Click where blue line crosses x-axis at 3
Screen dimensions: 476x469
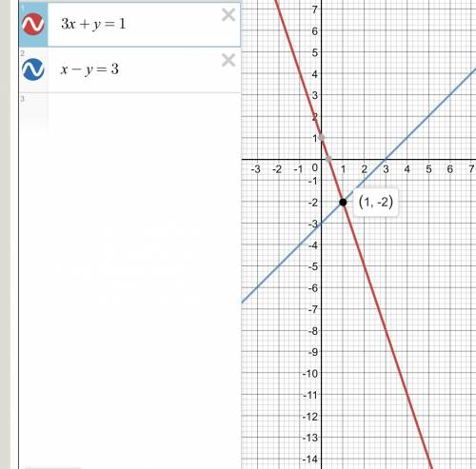pos(386,159)
